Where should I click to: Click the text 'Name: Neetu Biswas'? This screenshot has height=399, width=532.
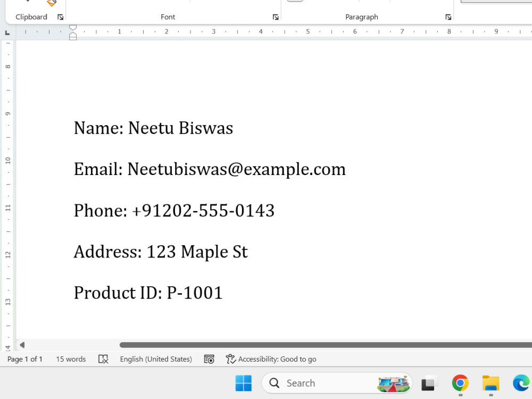click(x=153, y=128)
